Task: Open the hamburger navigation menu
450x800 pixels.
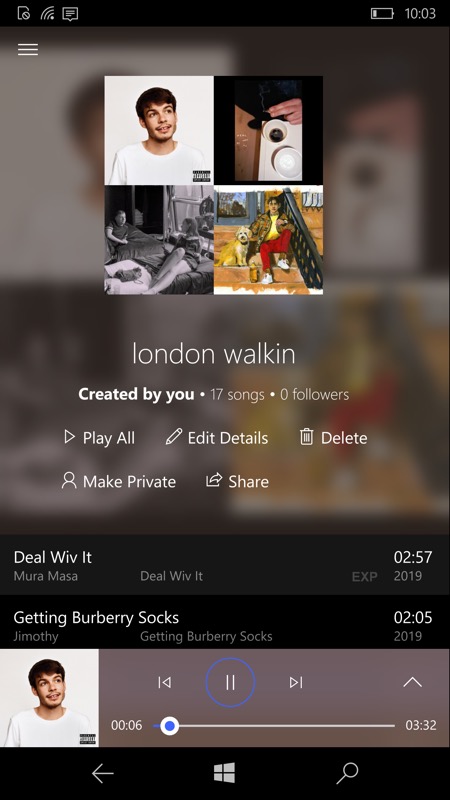Action: 28,49
